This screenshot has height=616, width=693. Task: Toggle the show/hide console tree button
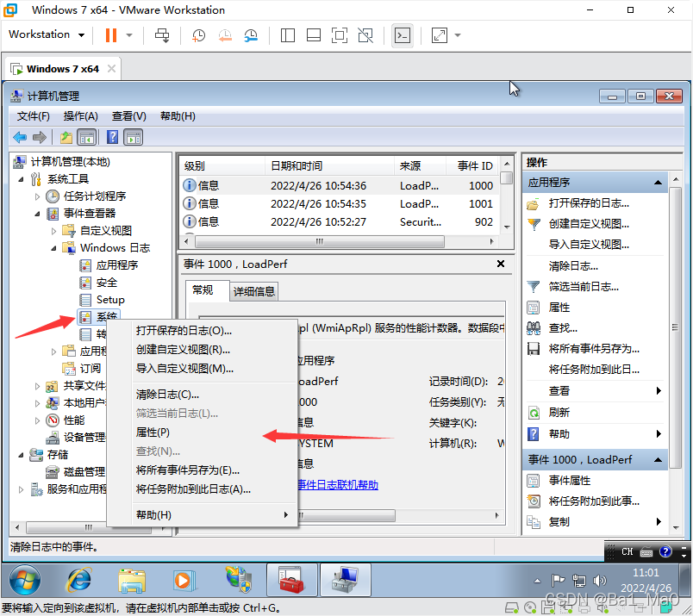pos(86,138)
